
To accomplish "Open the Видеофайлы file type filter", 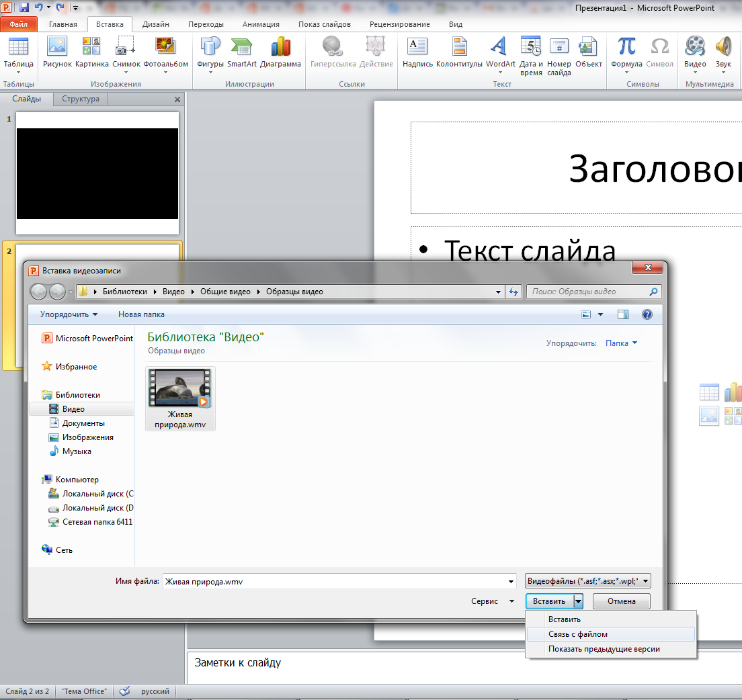I will click(x=587, y=581).
